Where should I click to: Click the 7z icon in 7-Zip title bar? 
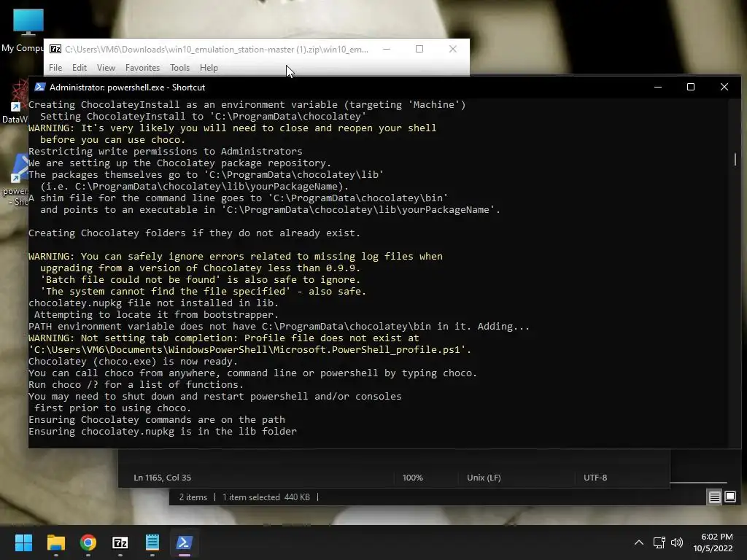pyautogui.click(x=55, y=49)
